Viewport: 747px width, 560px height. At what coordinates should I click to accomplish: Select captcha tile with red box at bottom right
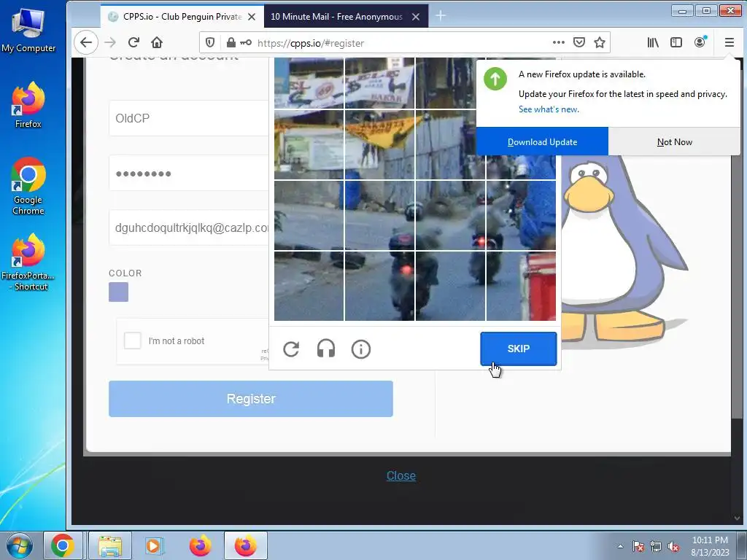[x=521, y=286]
